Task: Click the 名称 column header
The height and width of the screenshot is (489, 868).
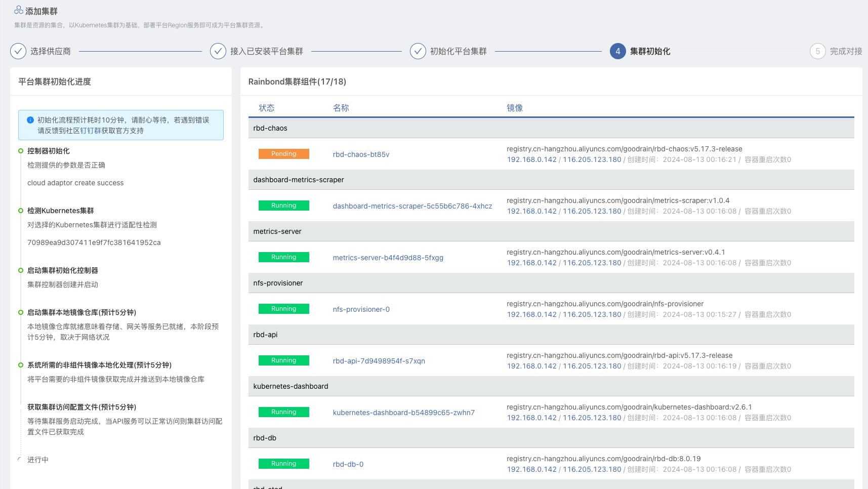Action: point(341,108)
